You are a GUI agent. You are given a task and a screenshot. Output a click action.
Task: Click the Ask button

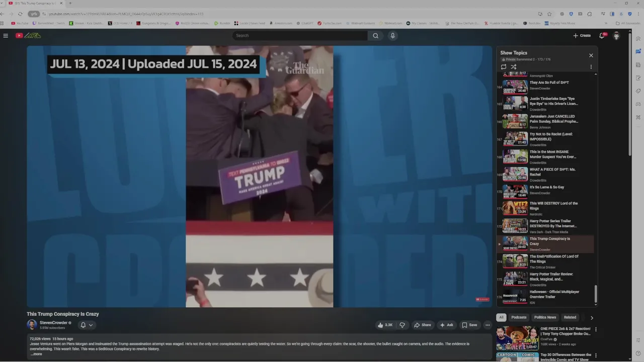[446, 325]
